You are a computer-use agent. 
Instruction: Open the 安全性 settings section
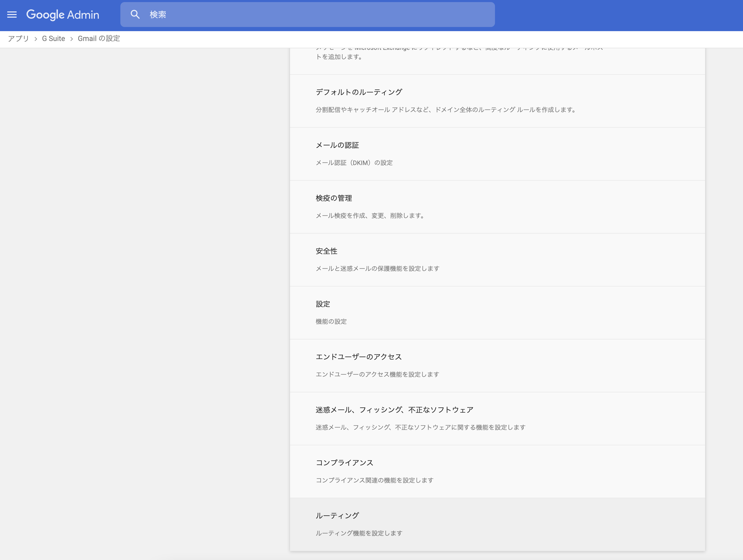click(x=326, y=251)
